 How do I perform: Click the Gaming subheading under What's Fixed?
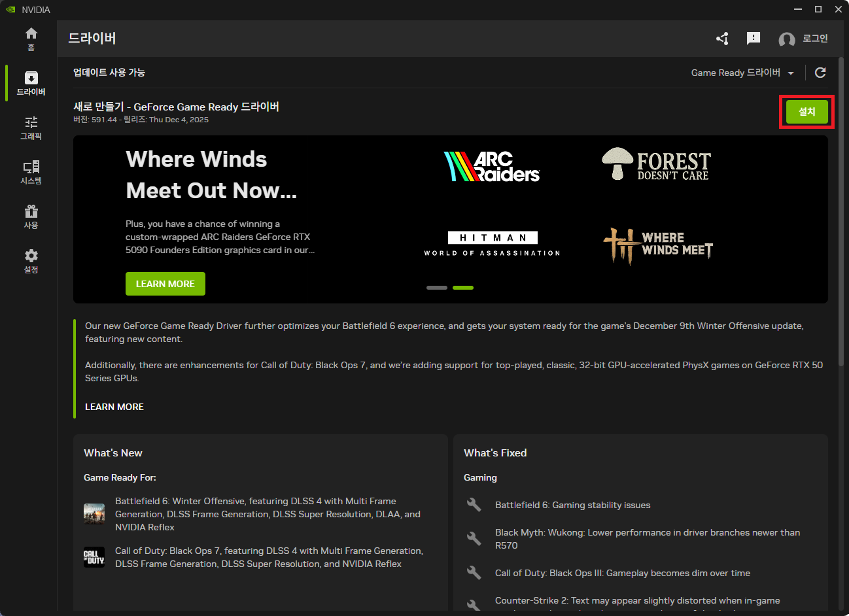click(x=480, y=477)
